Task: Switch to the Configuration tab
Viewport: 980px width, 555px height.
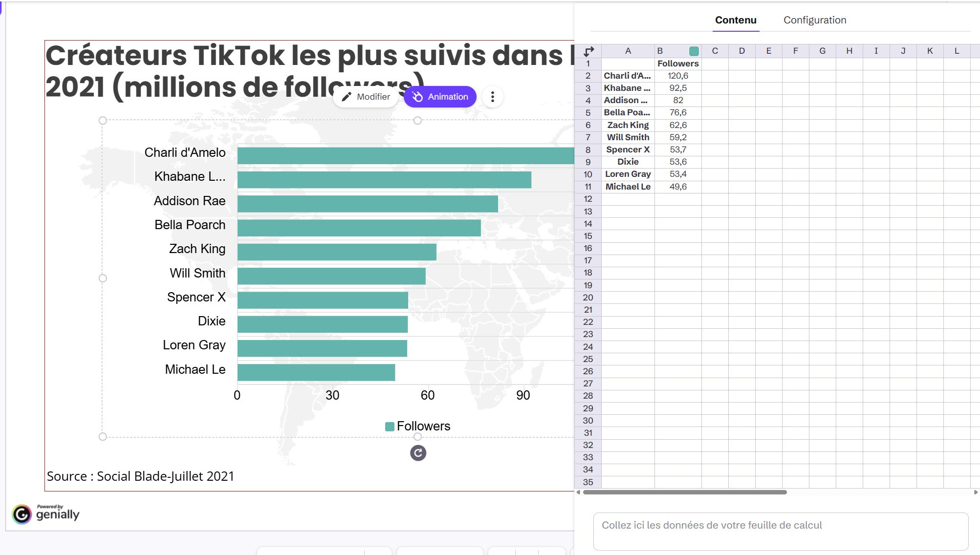Action: (815, 20)
